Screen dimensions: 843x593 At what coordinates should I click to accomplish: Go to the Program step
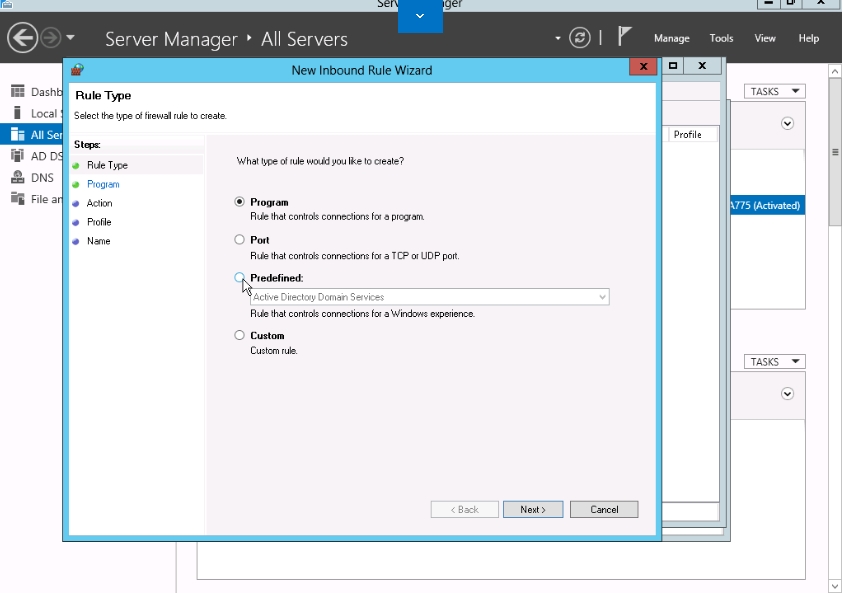[103, 184]
